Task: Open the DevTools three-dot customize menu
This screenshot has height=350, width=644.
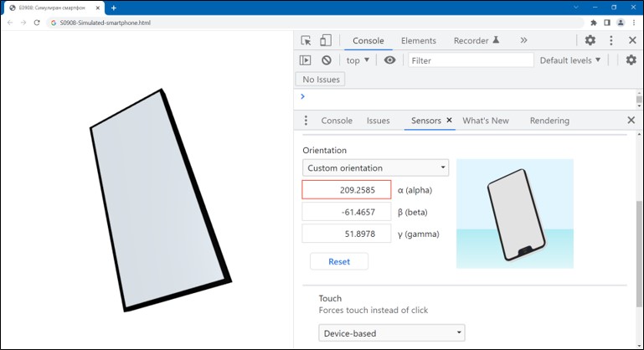Action: 611,40
